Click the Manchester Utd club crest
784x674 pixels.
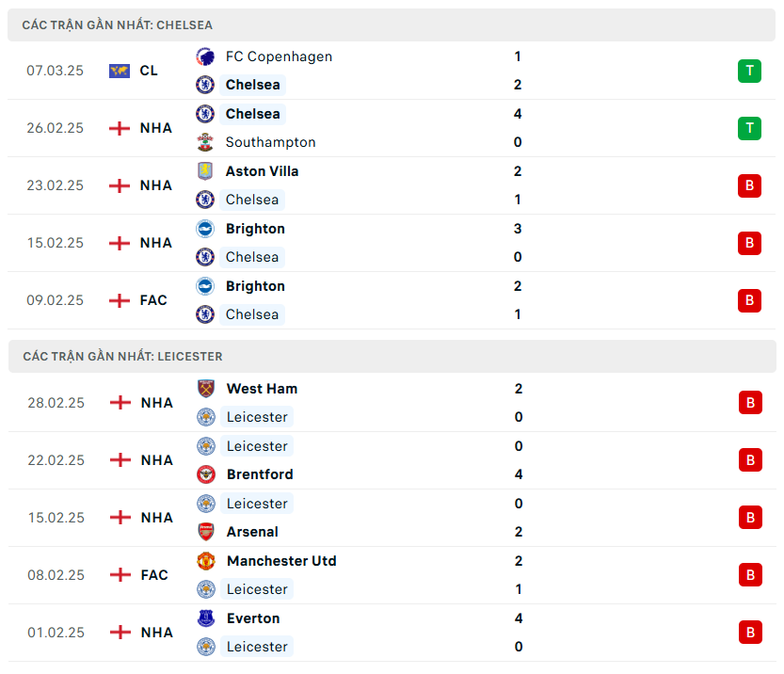coord(205,561)
